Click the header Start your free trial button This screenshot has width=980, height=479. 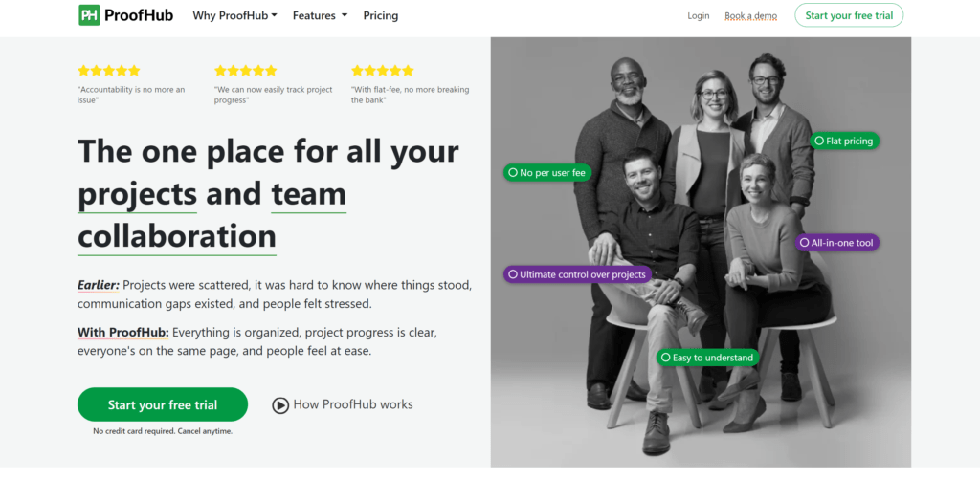(849, 15)
